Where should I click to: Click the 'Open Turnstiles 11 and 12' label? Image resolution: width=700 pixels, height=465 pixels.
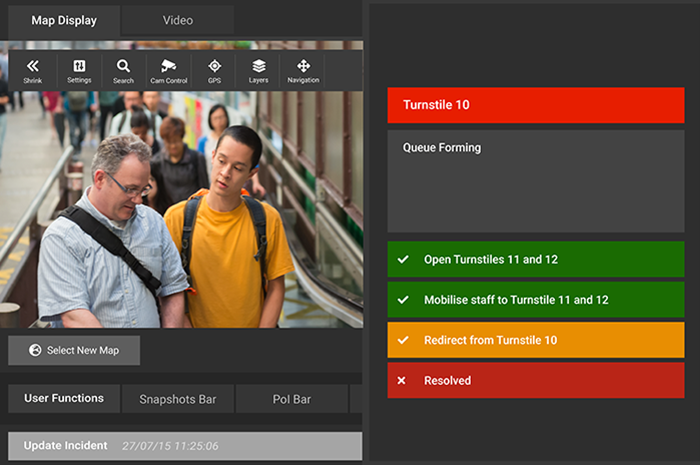[491, 259]
